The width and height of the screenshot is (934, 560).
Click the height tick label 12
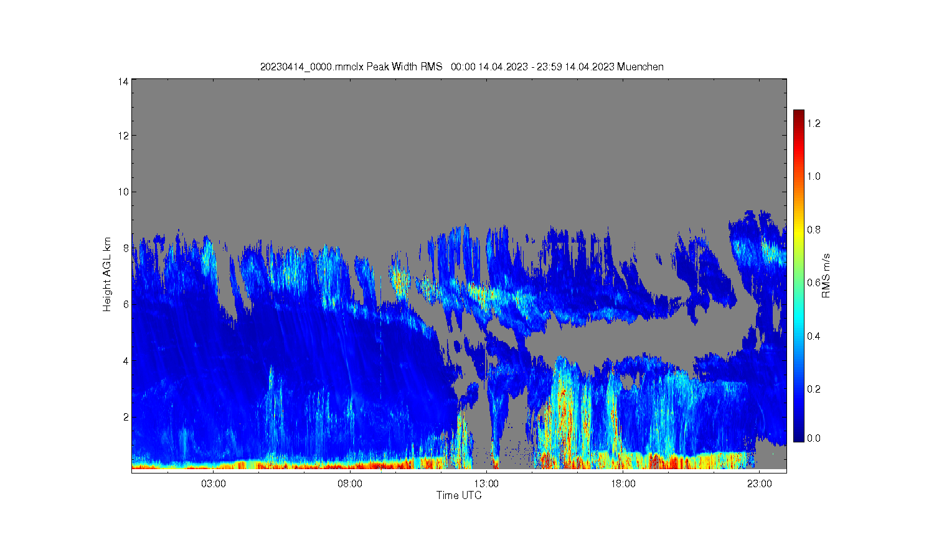pos(123,135)
